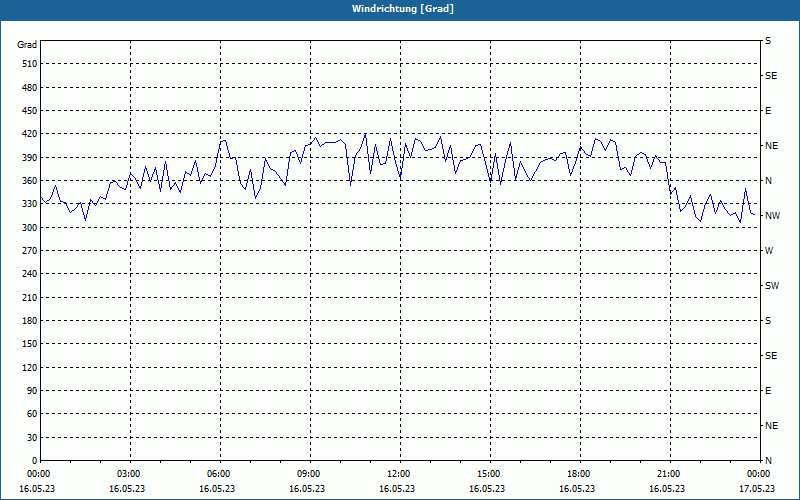Viewport: 800px width, 500px height.
Task: Select the 270 y-axis value
Action: click(30, 251)
